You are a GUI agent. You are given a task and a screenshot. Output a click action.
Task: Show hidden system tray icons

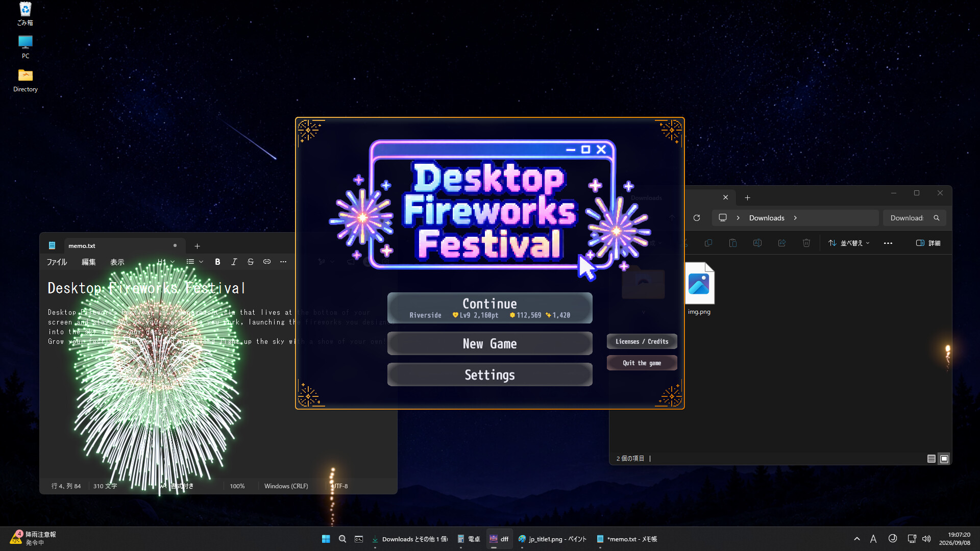857,539
